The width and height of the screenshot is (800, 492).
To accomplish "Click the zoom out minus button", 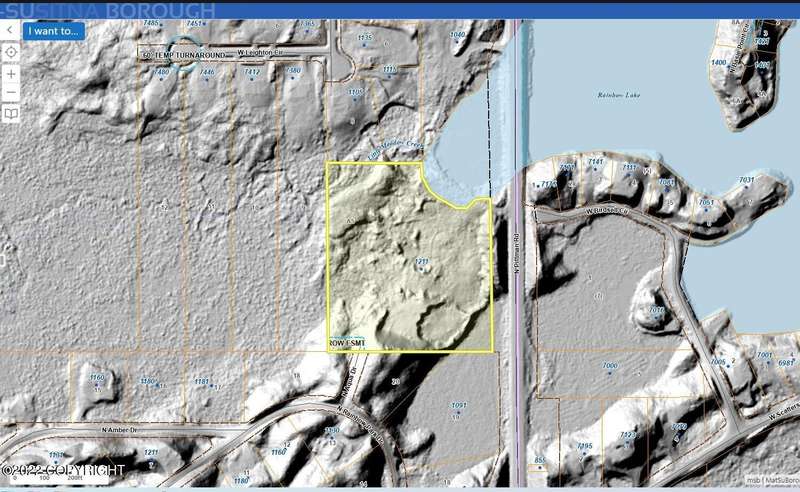I will [x=10, y=93].
